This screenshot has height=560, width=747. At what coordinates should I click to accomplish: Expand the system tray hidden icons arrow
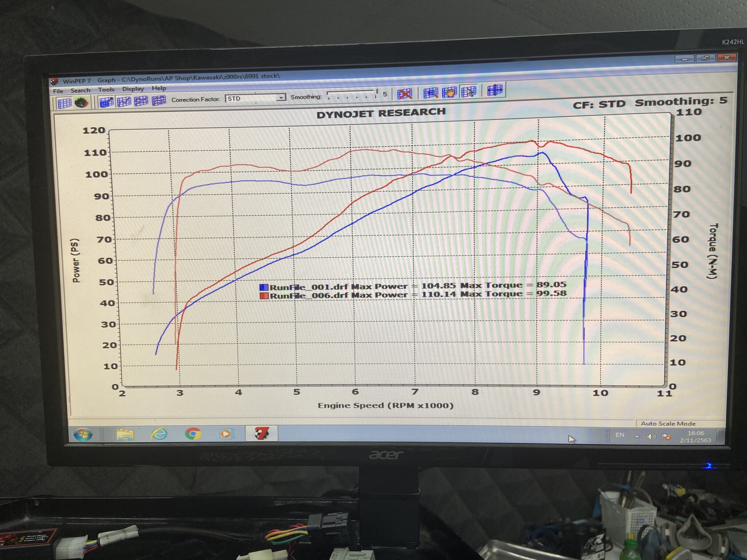point(637,436)
